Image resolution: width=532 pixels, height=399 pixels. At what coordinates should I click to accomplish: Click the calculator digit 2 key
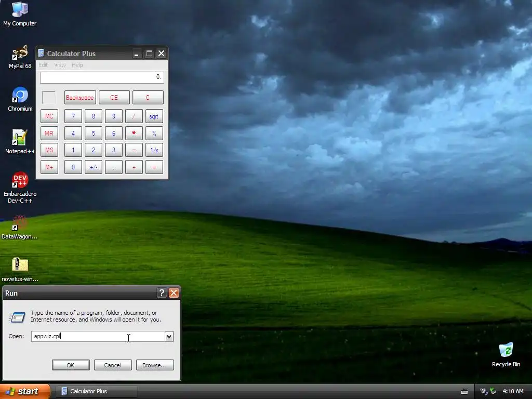(x=94, y=150)
